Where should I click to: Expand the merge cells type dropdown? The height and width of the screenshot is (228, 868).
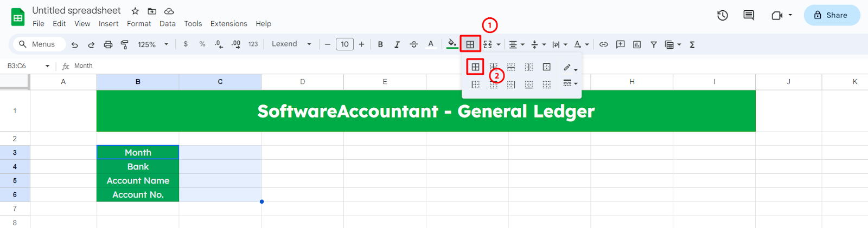(499, 44)
